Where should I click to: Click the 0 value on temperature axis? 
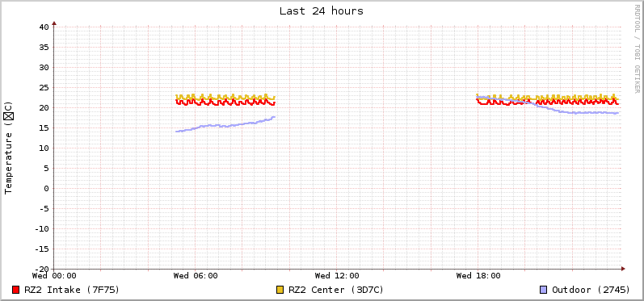tap(47, 188)
